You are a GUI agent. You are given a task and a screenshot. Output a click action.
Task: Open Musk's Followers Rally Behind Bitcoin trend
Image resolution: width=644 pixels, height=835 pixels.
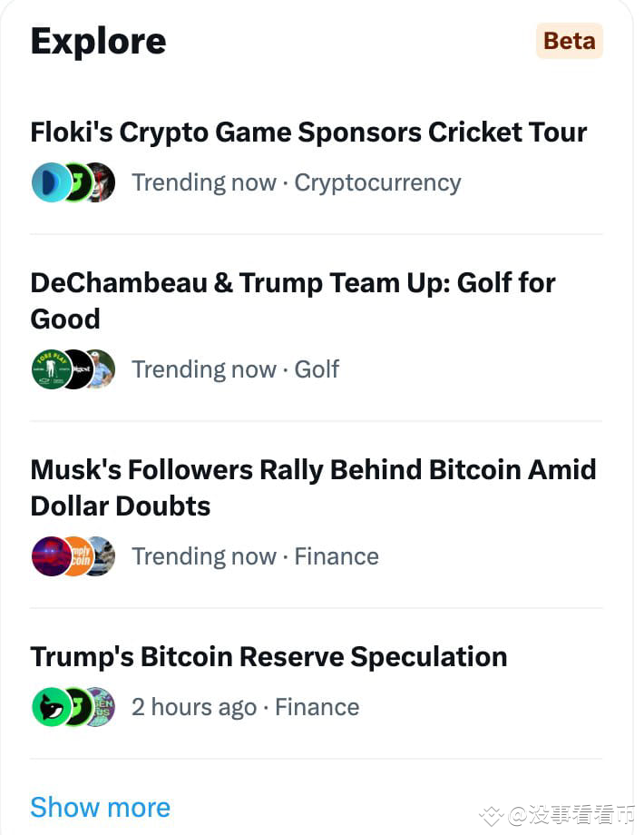[313, 487]
